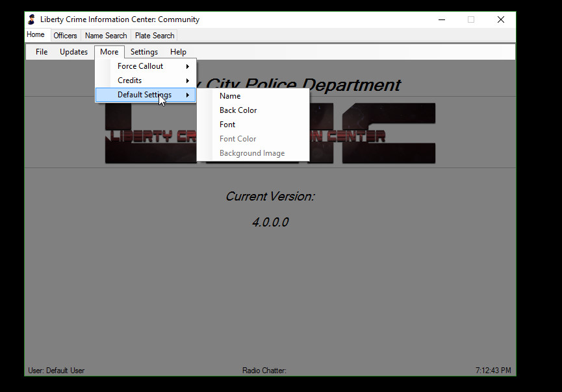The image size is (562, 392).
Task: Select the Home tab
Action: [x=36, y=35]
